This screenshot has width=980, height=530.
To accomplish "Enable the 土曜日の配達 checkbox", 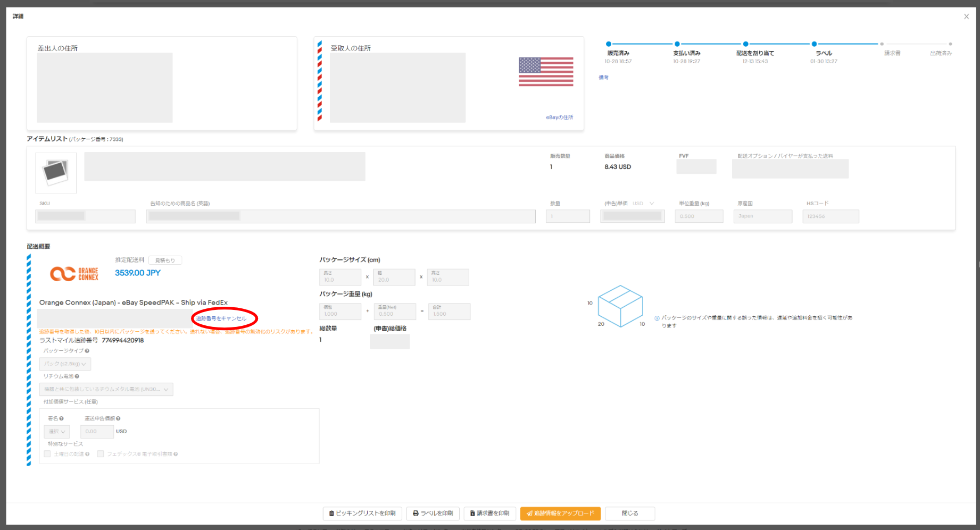I will (47, 454).
